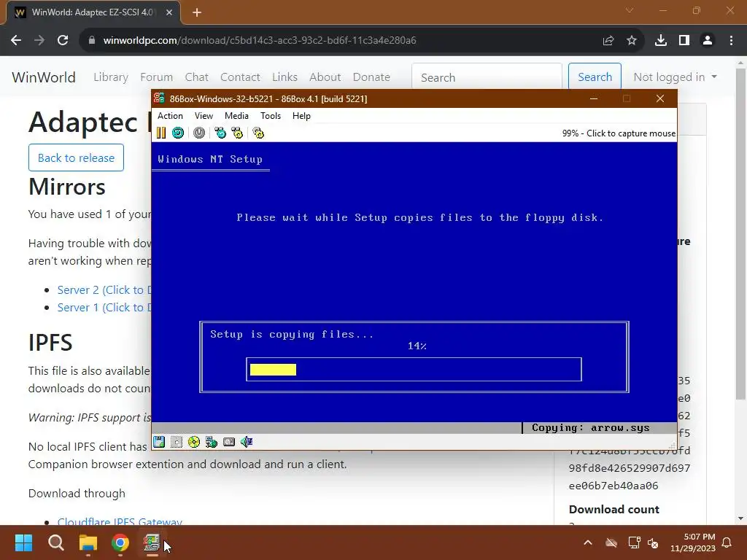
Task: Send Ctrl+Alt+Esc via toolbar icon
Action: tap(237, 133)
